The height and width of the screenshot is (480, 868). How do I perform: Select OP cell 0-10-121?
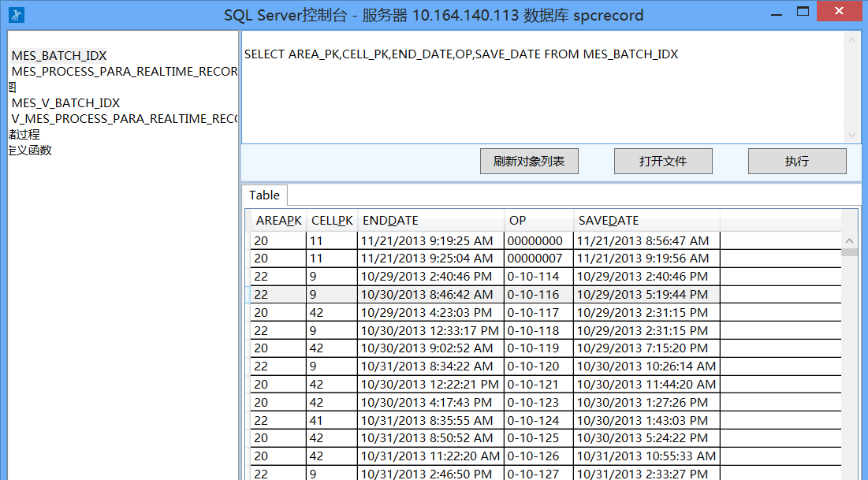point(538,384)
